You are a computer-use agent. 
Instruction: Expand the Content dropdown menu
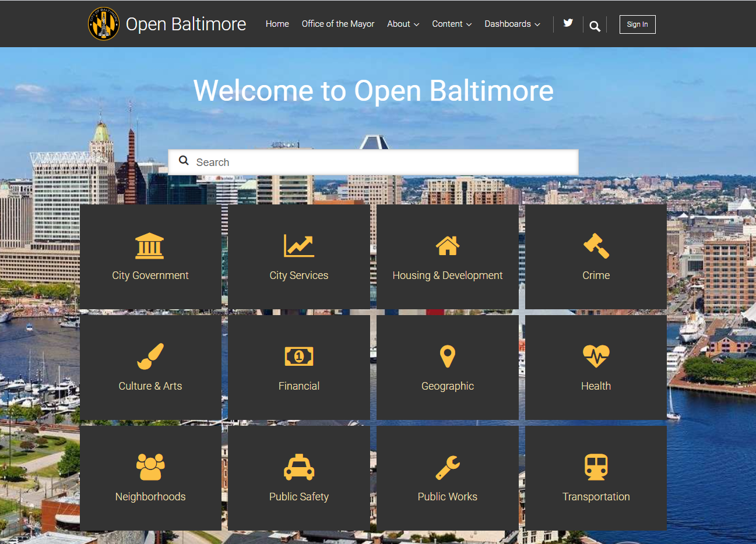(x=451, y=24)
